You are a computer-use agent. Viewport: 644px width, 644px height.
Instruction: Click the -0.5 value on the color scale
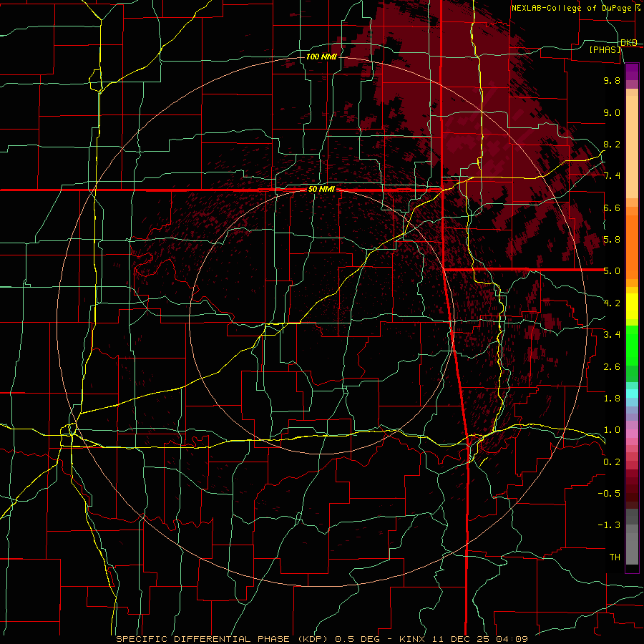pyautogui.click(x=609, y=494)
